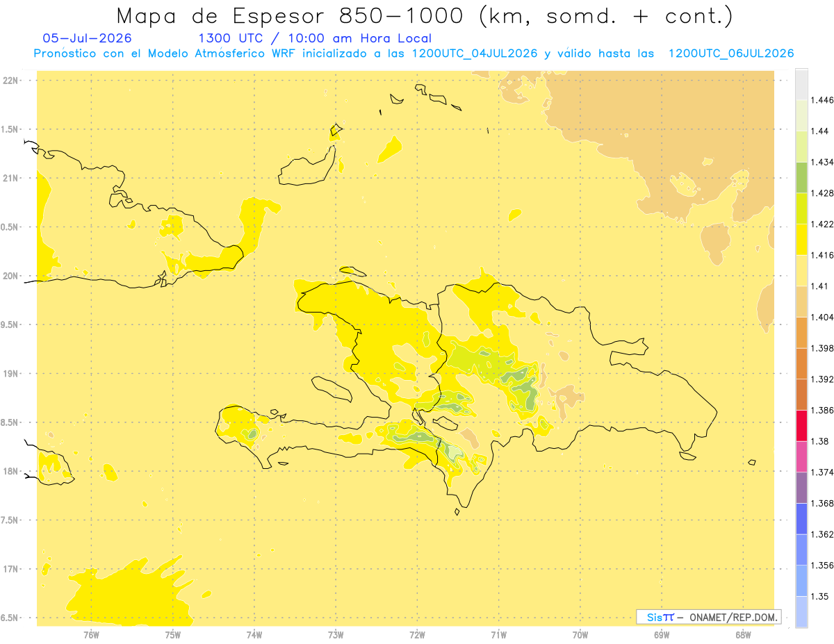Click the blue legend swatch between 1.362 and 1.368
This screenshot has height=644, width=834.
[801, 518]
